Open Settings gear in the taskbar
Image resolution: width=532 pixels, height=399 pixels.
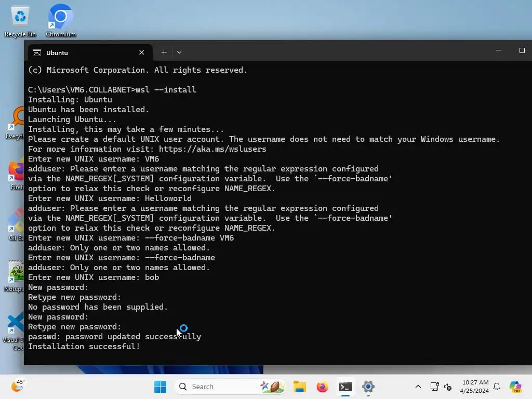point(368,387)
